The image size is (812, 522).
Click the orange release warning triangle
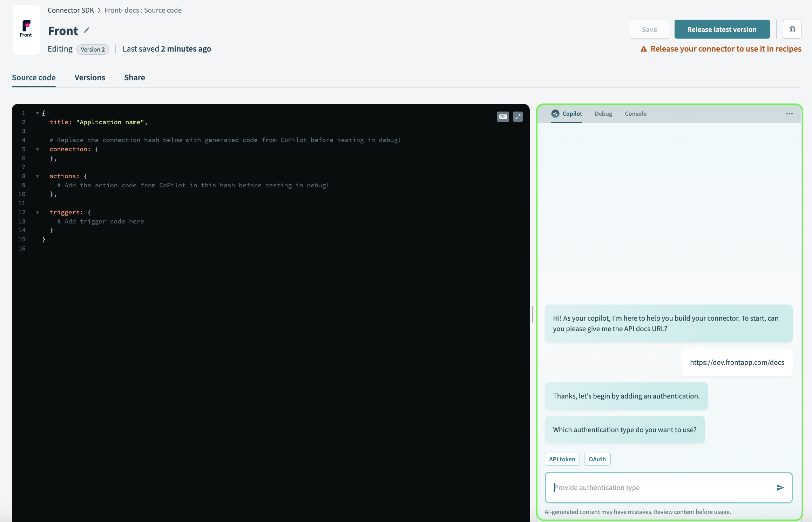coord(644,49)
